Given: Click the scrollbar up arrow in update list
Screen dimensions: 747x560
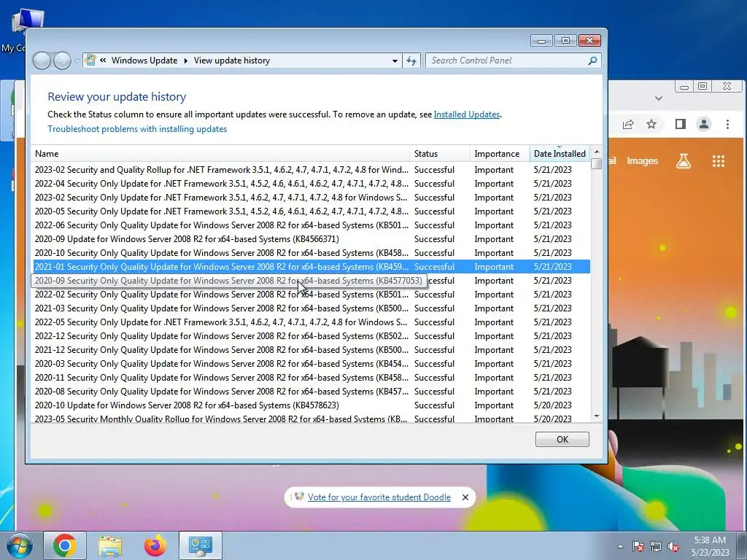Looking at the screenshot, I should 597,152.
